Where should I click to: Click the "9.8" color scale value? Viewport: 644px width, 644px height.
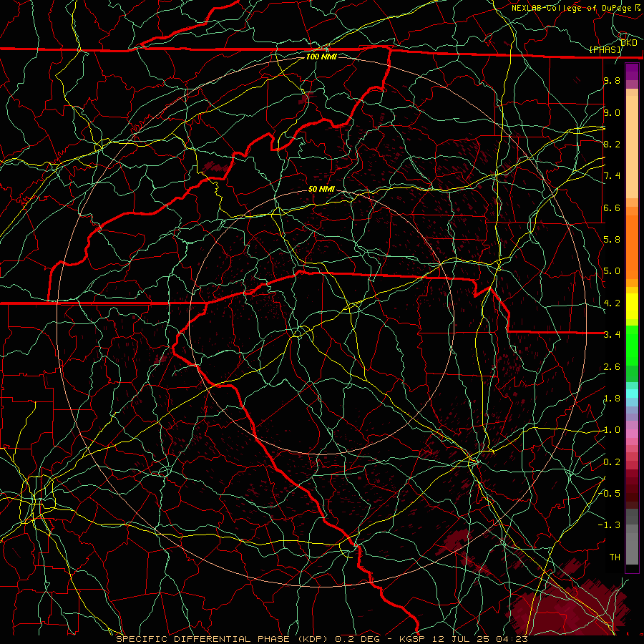click(x=612, y=81)
